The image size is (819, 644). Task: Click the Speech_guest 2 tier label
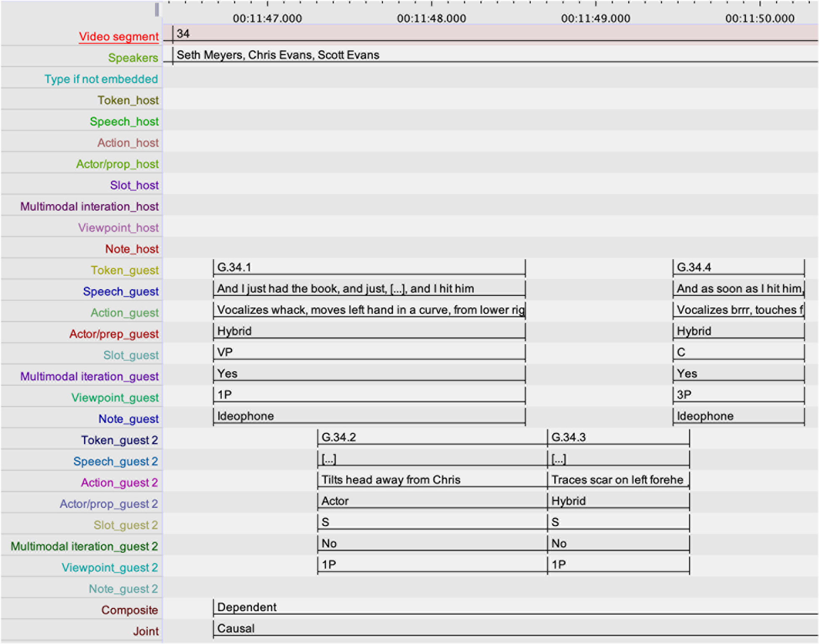[115, 461]
